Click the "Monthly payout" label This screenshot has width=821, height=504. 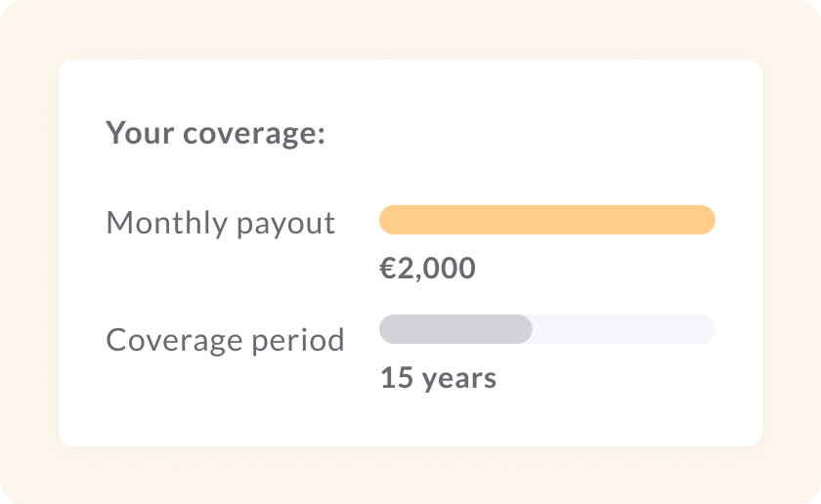click(x=220, y=223)
